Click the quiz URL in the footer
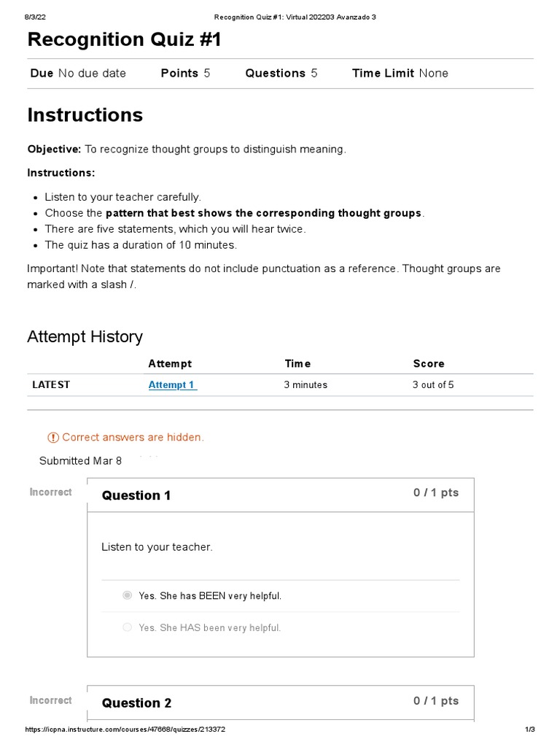This screenshot has width=560, height=747. [125, 729]
